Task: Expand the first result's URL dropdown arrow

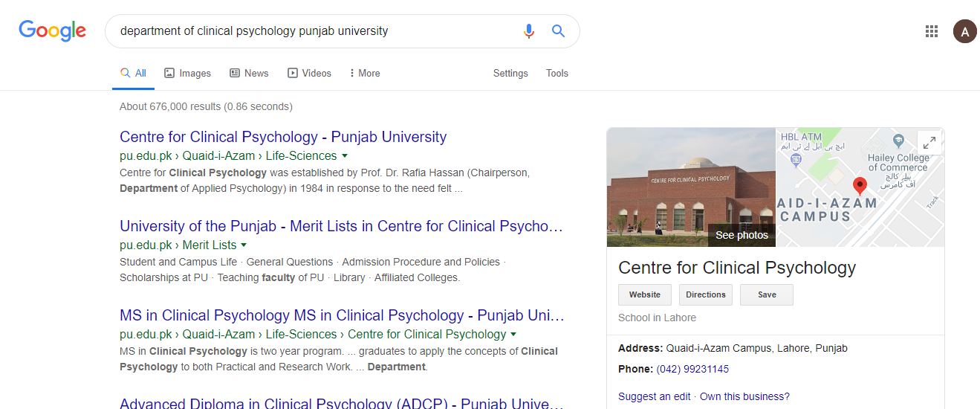Action: tap(345, 156)
